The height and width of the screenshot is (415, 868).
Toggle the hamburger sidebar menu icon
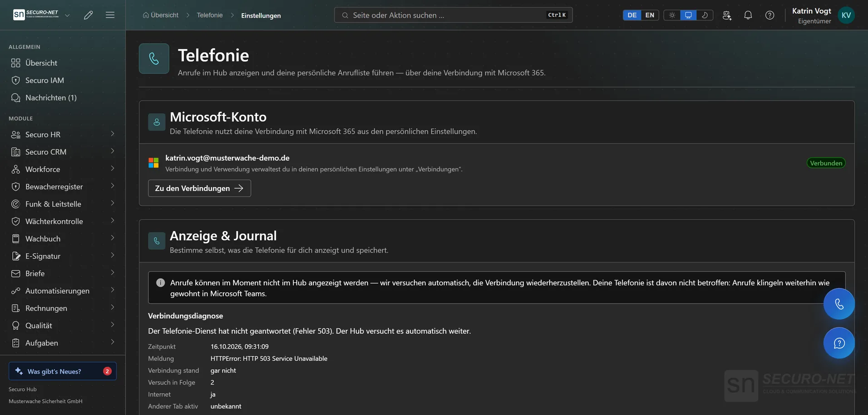110,15
